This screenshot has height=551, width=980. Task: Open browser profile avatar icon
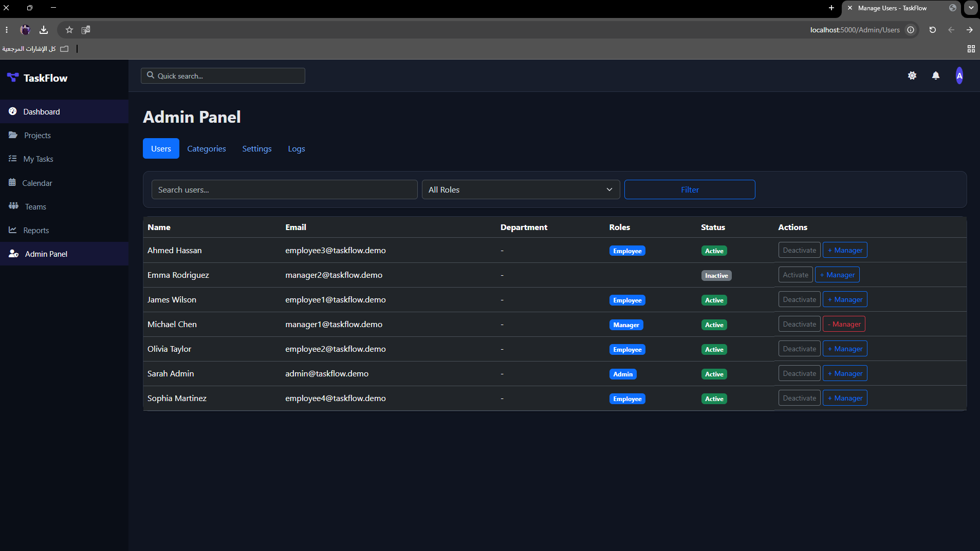[25, 30]
